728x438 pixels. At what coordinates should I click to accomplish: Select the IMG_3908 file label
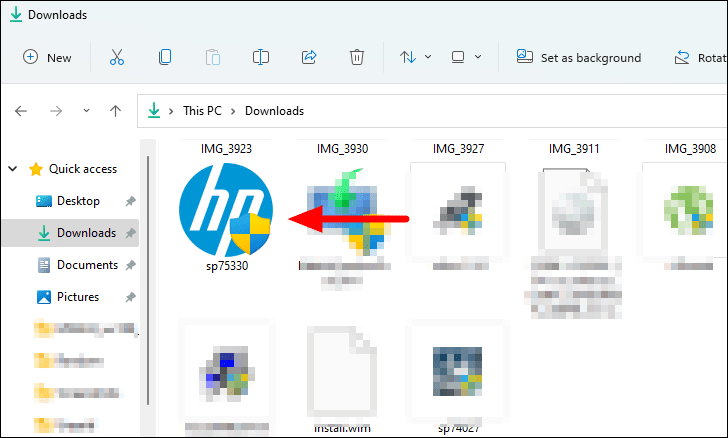click(690, 149)
